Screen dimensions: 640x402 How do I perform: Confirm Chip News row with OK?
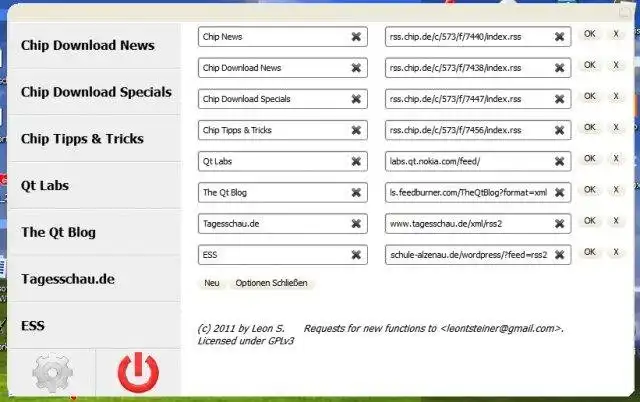589,34
